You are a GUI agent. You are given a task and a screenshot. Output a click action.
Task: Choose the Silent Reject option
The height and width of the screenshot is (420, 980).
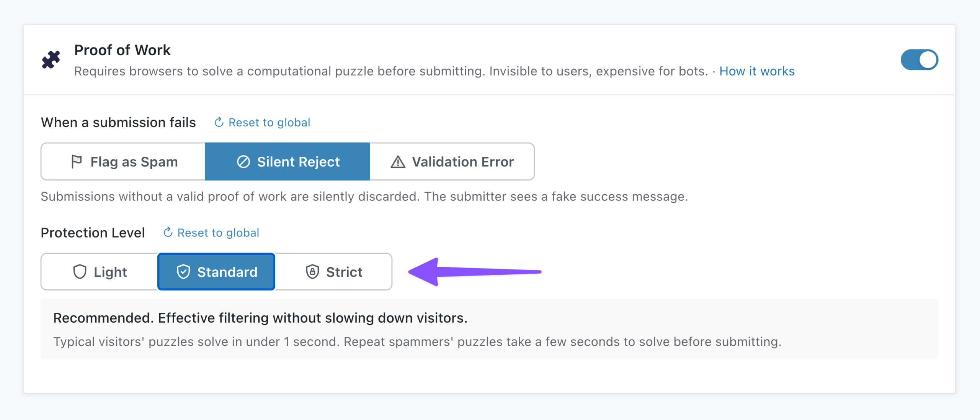pyautogui.click(x=287, y=162)
